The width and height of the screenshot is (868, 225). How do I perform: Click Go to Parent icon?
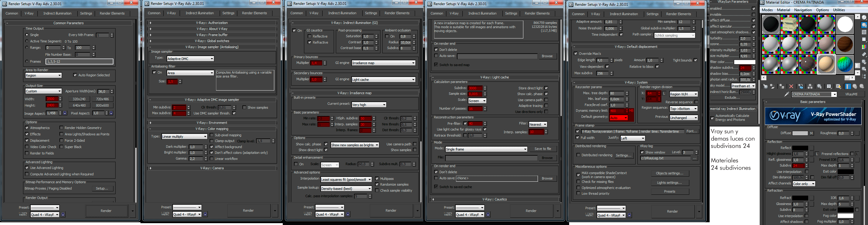pyautogui.click(x=855, y=86)
